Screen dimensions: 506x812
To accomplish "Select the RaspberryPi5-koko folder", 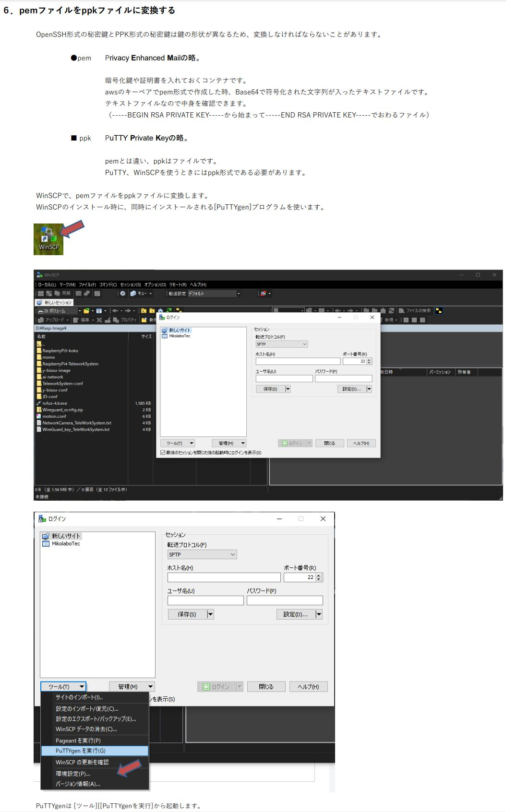I will coord(57,351).
